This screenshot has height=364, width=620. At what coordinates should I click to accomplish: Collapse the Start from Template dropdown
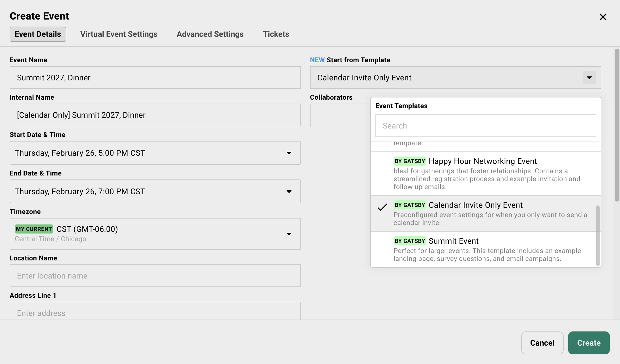589,78
